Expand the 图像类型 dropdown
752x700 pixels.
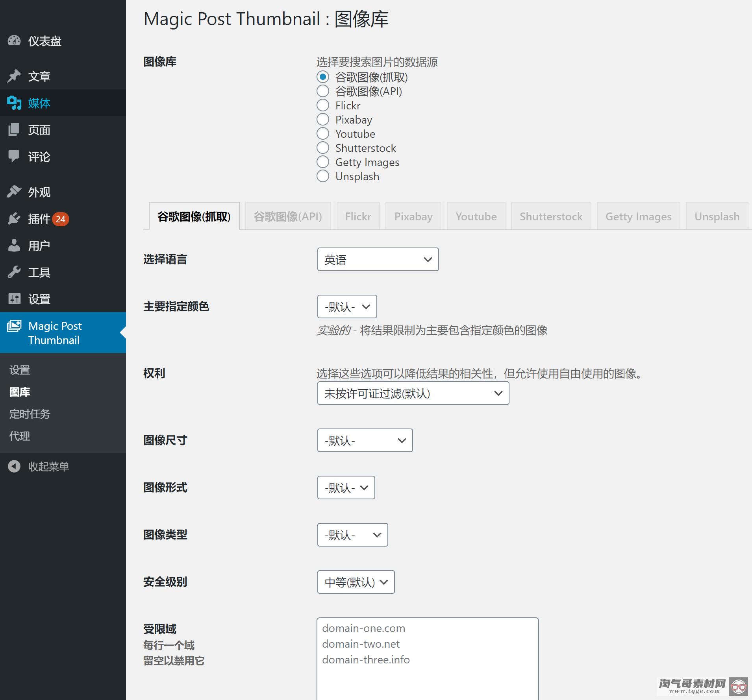point(352,535)
